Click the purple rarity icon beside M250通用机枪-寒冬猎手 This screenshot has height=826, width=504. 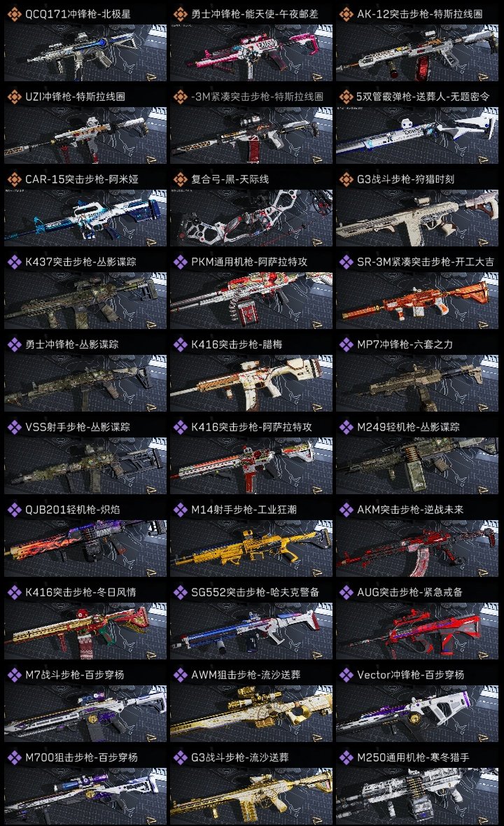pos(346,757)
